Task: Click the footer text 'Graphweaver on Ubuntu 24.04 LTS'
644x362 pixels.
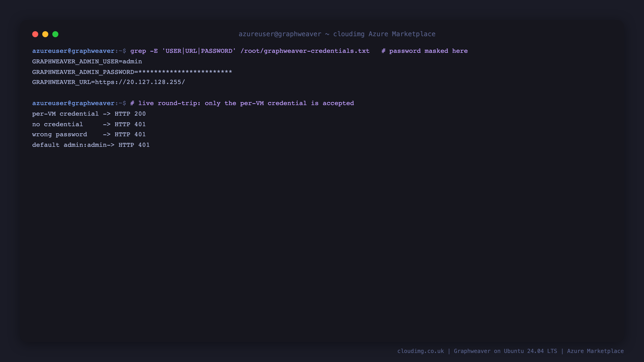Action: [506, 351]
